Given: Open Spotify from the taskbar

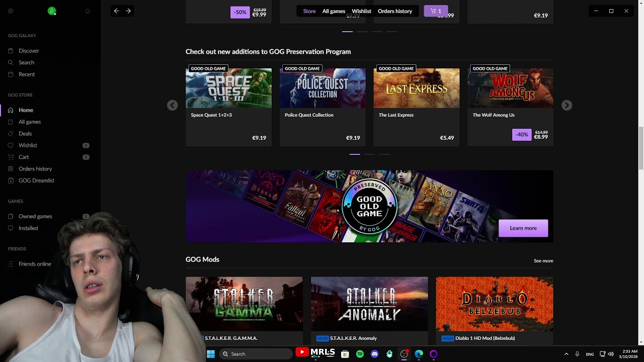Looking at the screenshot, I should click(x=360, y=354).
